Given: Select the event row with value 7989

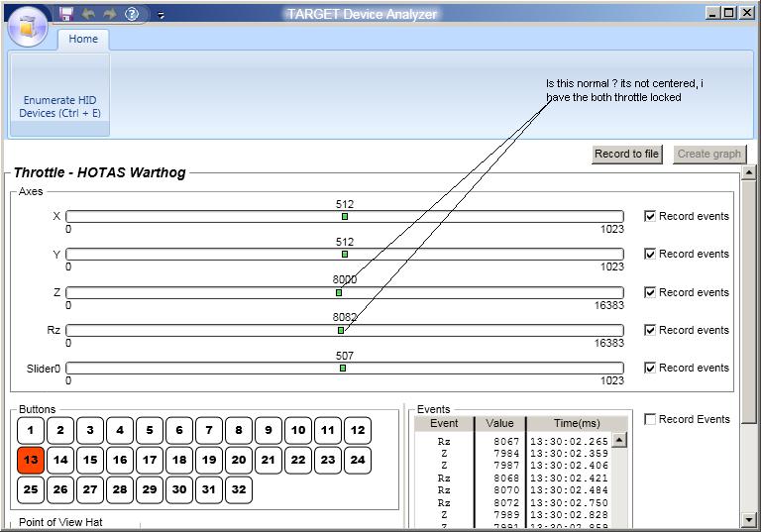Looking at the screenshot, I should pos(513,515).
